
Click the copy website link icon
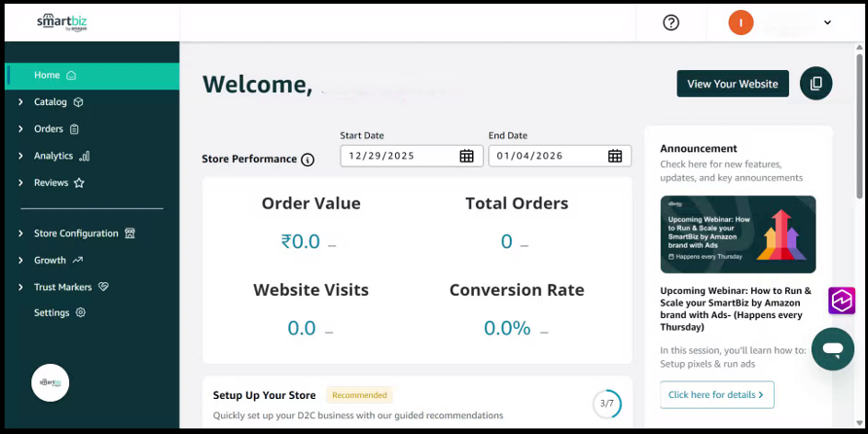pos(816,84)
